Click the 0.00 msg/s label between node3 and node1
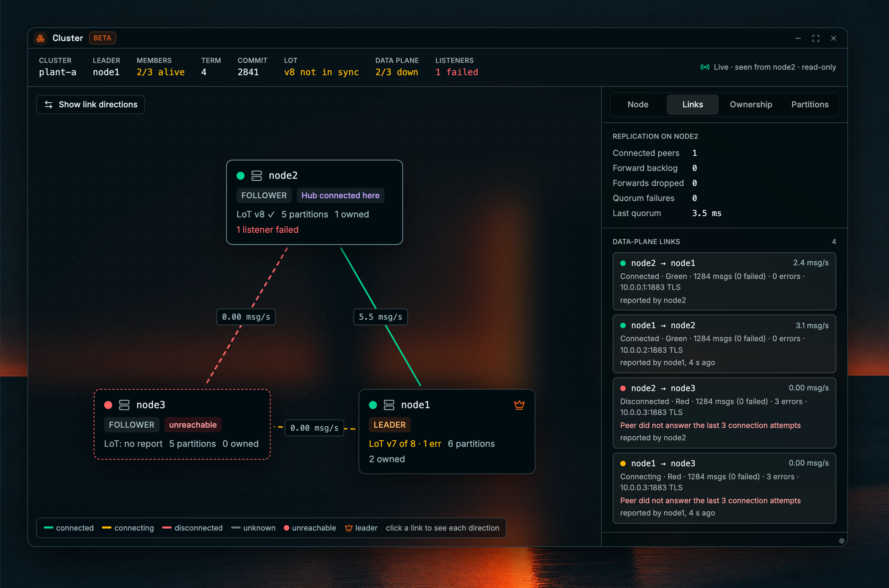This screenshot has width=889, height=588. [x=314, y=428]
